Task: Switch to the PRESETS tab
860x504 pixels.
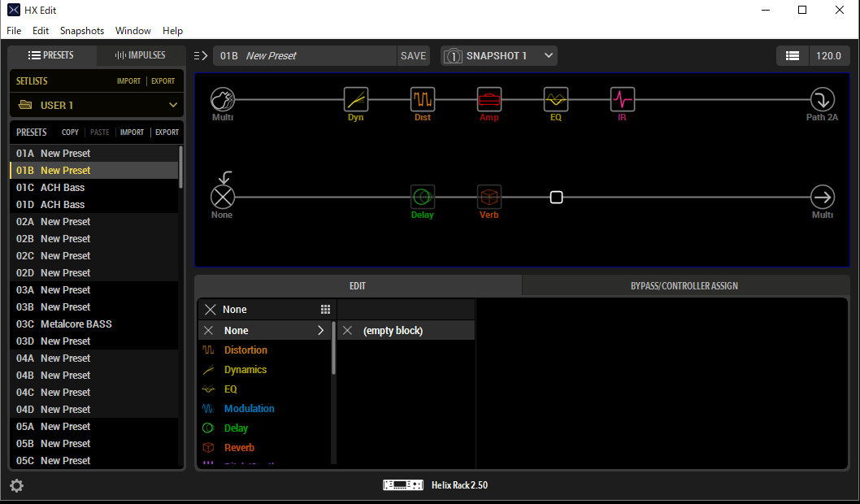Action: (52, 55)
